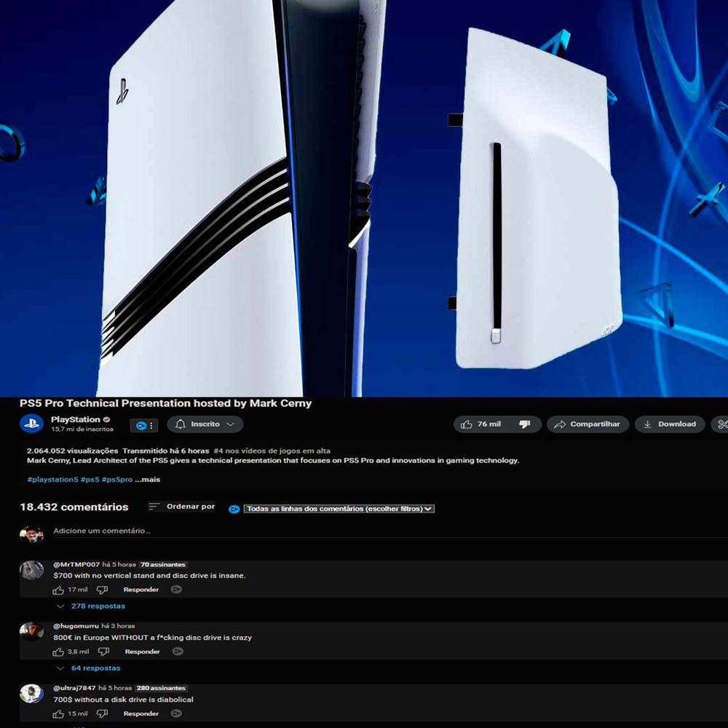Screen dimensions: 728x728
Task: Click the '18.432 comentários' count
Action: point(74,507)
